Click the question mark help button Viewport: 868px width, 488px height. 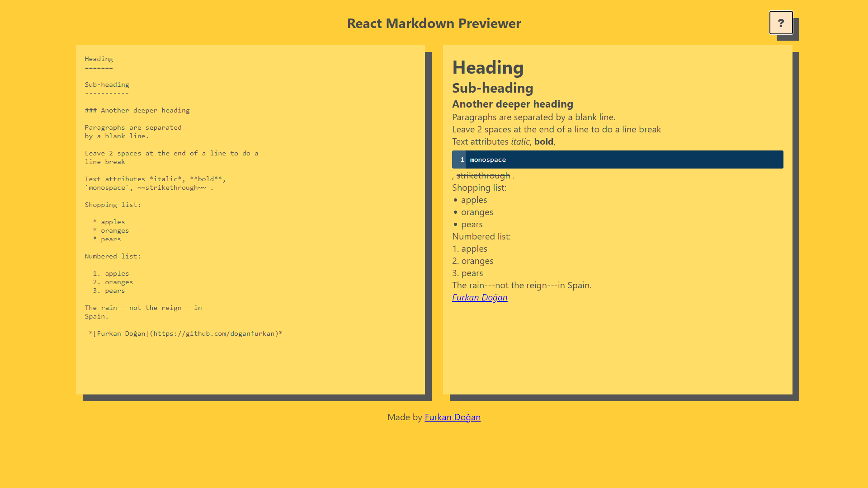[781, 23]
